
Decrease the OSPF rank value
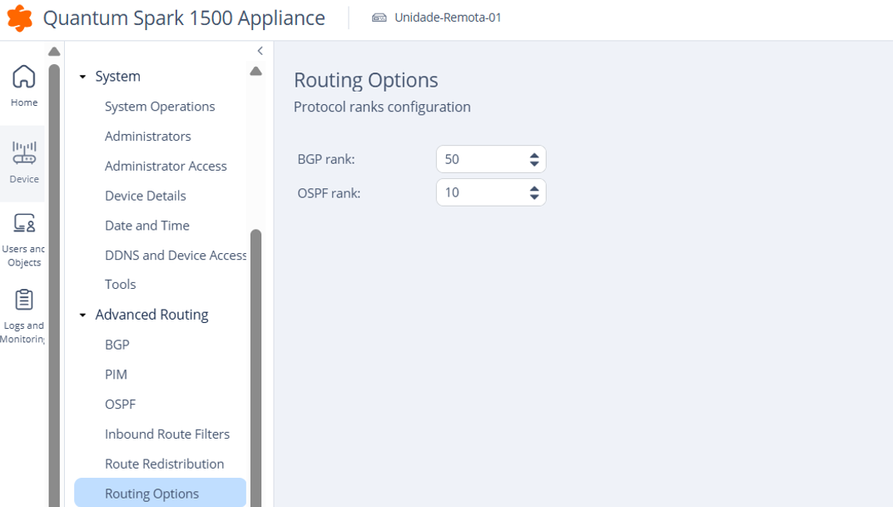coord(535,197)
